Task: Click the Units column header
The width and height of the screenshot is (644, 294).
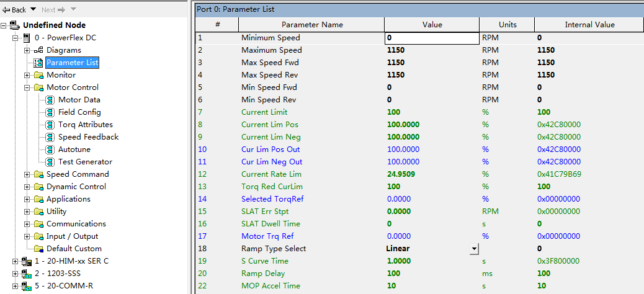Action: tap(508, 25)
